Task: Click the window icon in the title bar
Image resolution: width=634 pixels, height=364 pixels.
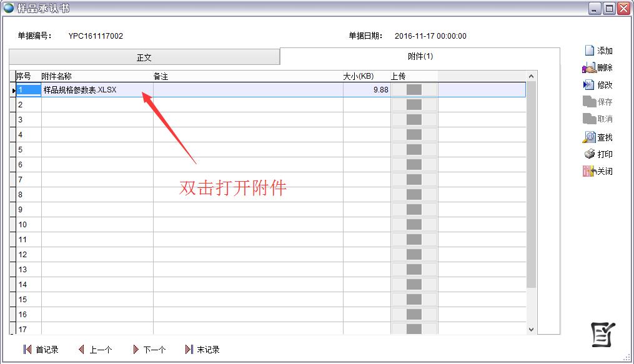Action: [9, 8]
